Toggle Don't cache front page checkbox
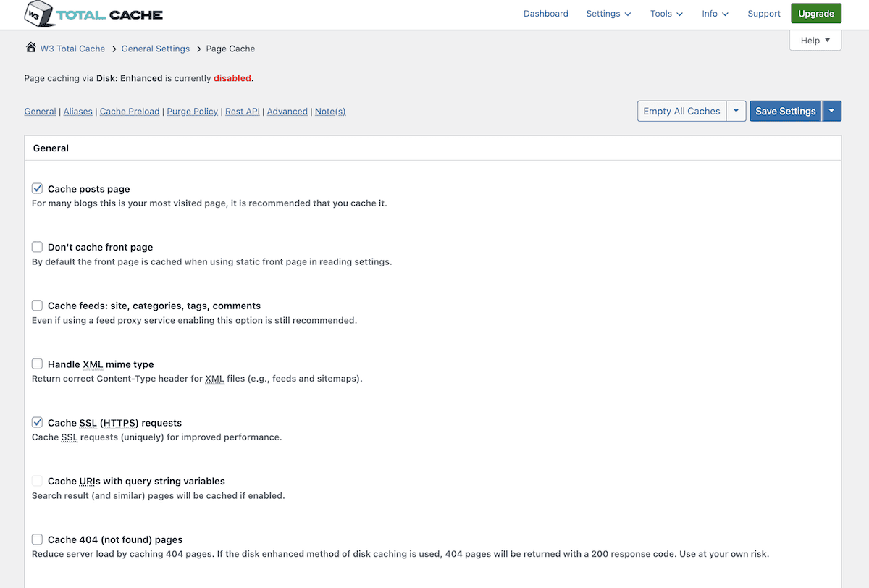Image resolution: width=869 pixels, height=588 pixels. (38, 247)
